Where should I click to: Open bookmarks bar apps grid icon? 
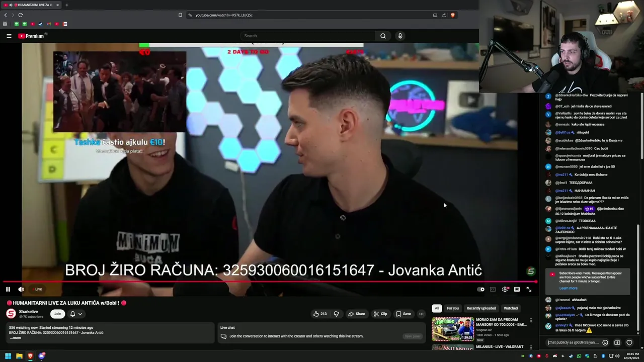coord(5,24)
